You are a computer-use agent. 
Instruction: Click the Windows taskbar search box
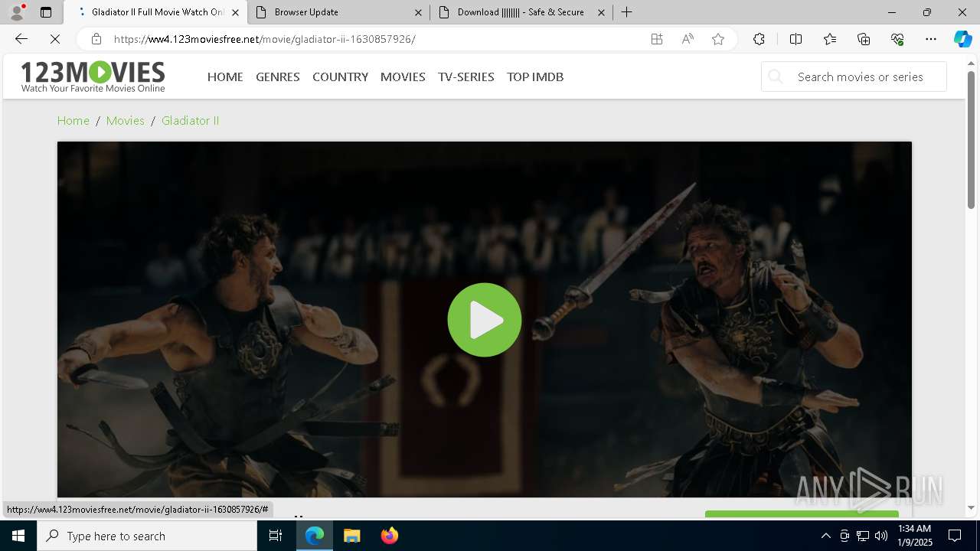tap(147, 536)
